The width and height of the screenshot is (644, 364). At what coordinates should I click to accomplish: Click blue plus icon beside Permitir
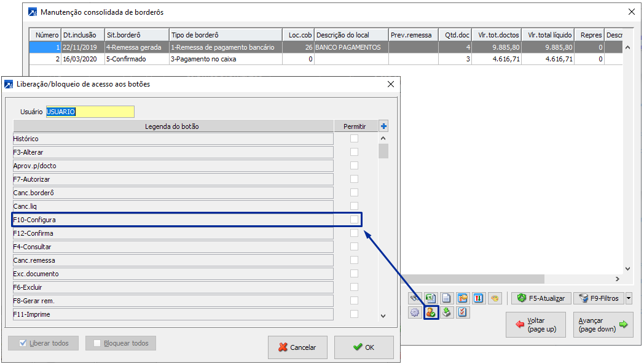(x=383, y=126)
